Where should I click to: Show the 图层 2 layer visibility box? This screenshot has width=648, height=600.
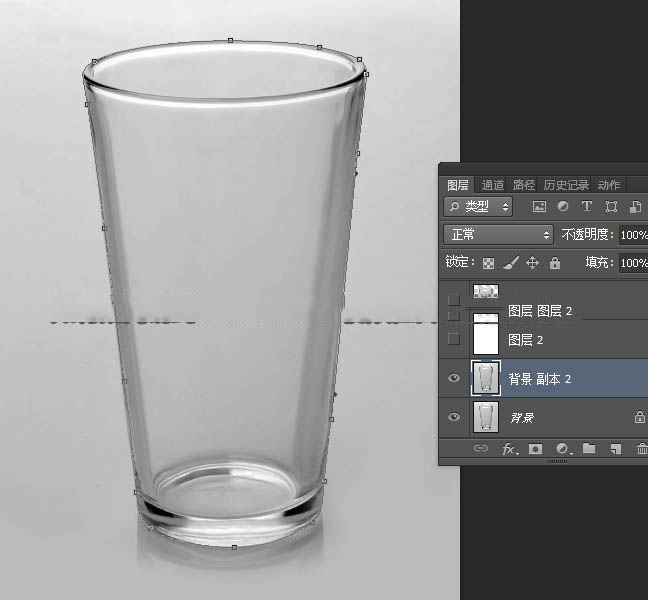(x=454, y=339)
